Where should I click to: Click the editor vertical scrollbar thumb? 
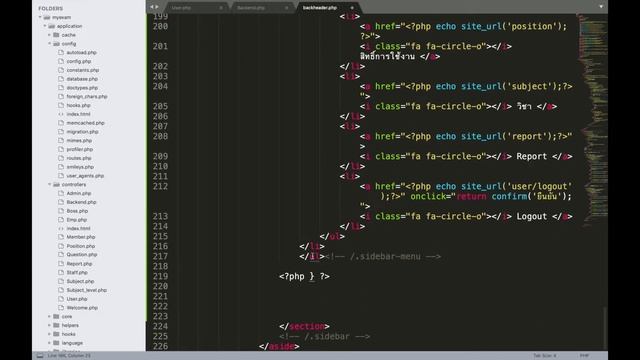[605, 329]
